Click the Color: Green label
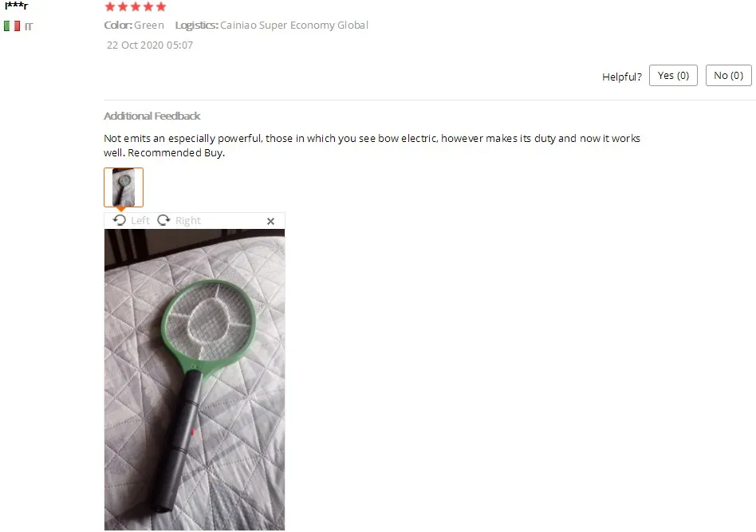This screenshot has height=532, width=756. tap(134, 25)
